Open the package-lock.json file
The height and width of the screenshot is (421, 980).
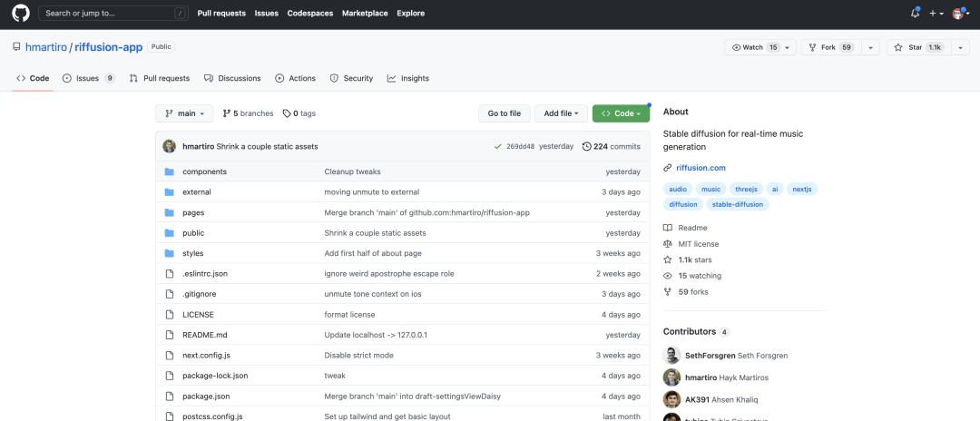coord(215,376)
